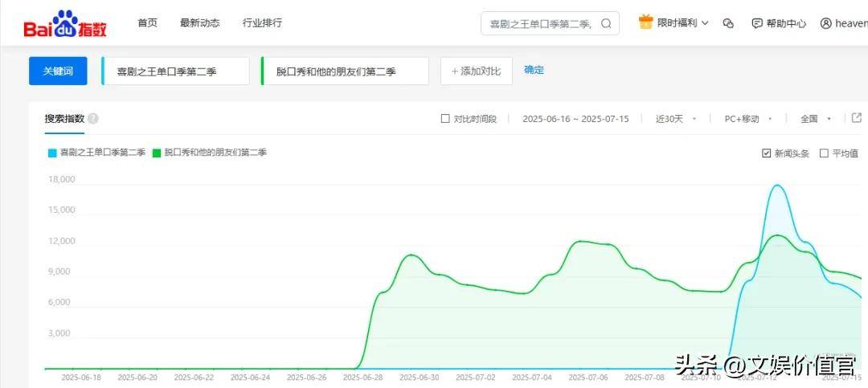The image size is (868, 388).
Task: Open the Baidu Index logo homepage
Action: pyautogui.click(x=65, y=23)
